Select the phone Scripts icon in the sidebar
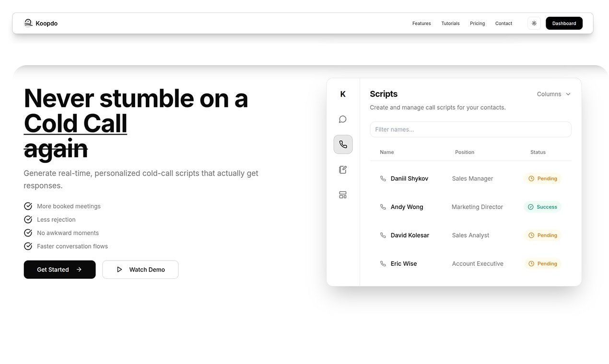Screen dimensions: 609x364 [x=342, y=144]
